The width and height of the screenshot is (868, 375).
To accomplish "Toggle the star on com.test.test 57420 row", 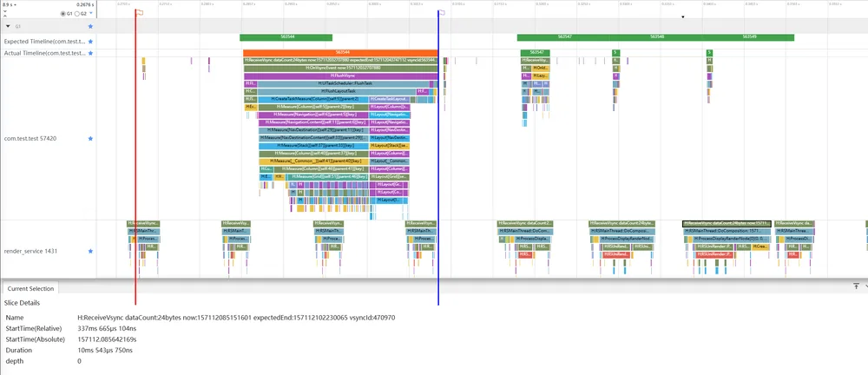I will [x=91, y=139].
